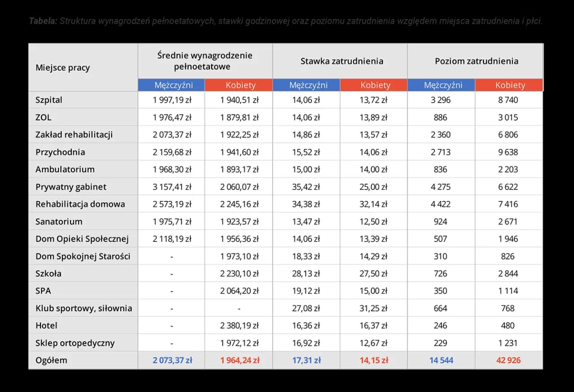This screenshot has height=392, width=574.
Task: Select the "Miejsce pracy" column header
Action: point(63,68)
